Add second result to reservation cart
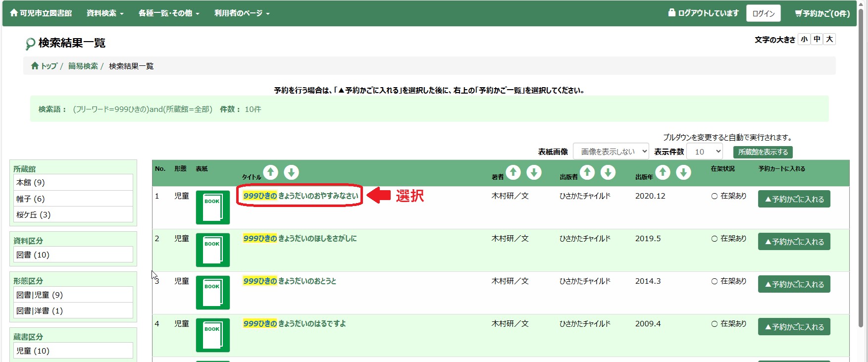The height and width of the screenshot is (362, 868). click(794, 242)
